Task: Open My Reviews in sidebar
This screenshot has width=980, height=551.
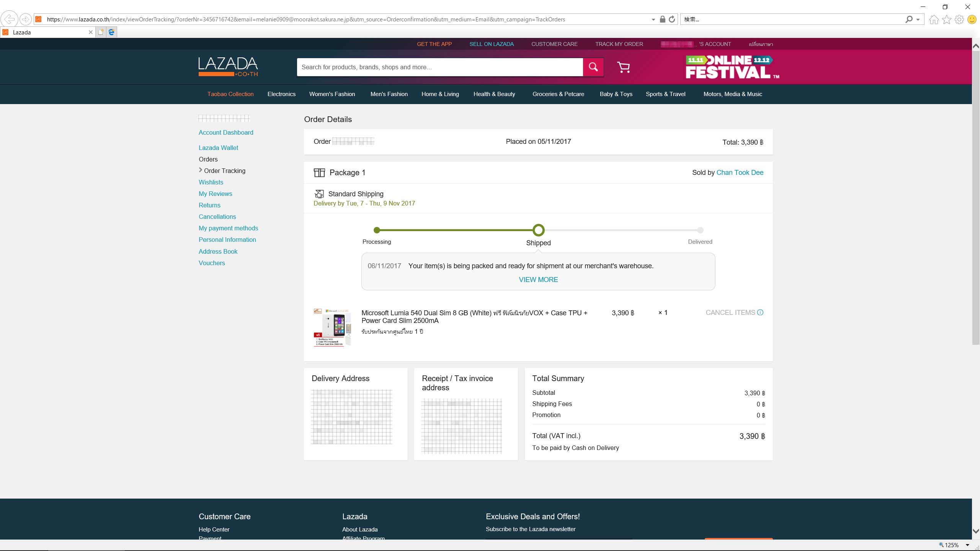Action: [215, 194]
